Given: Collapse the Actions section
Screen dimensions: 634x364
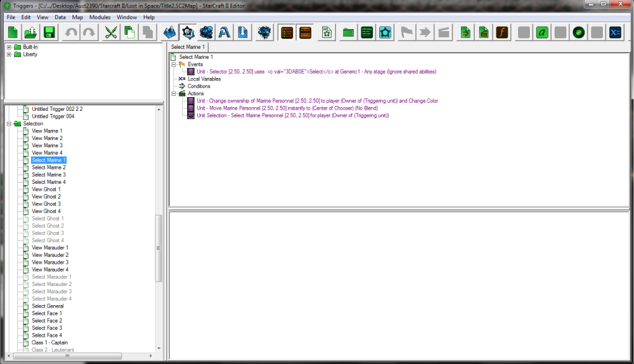Looking at the screenshot, I should pyautogui.click(x=174, y=93).
